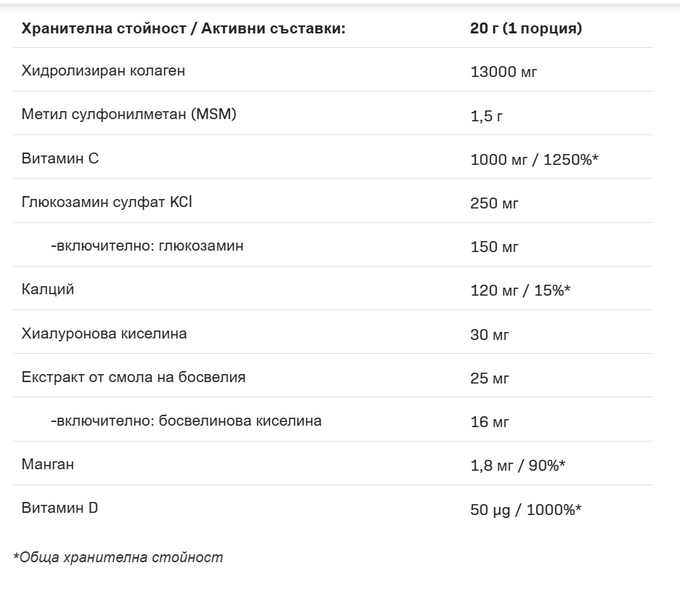680x616 pixels.
Task: Click the 'Витамин C' row label
Action: pos(60,158)
